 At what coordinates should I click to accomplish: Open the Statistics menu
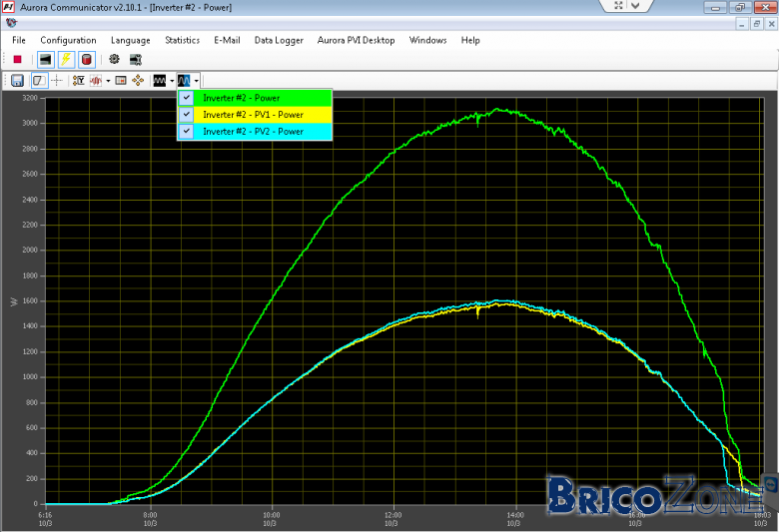click(183, 40)
